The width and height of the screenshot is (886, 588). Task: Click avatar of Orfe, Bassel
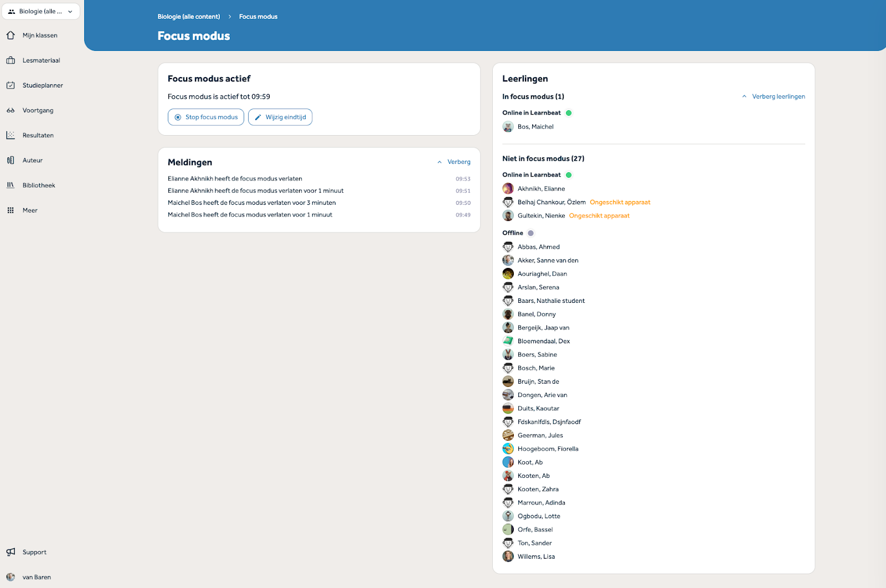click(508, 530)
